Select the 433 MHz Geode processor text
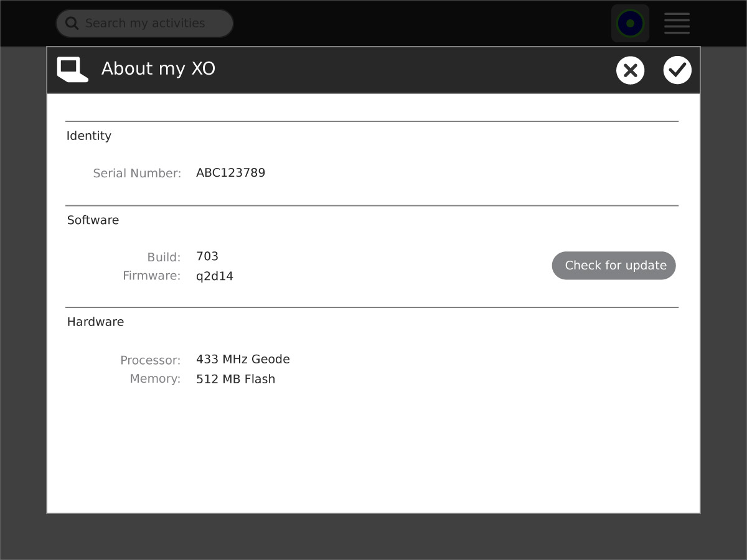The height and width of the screenshot is (560, 747). 243,359
